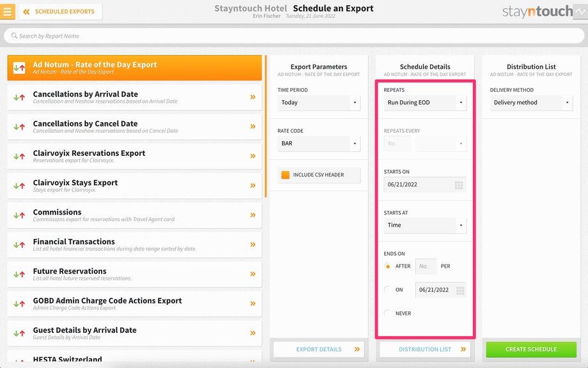Click arrows icon beside Future Reservations

click(x=19, y=275)
